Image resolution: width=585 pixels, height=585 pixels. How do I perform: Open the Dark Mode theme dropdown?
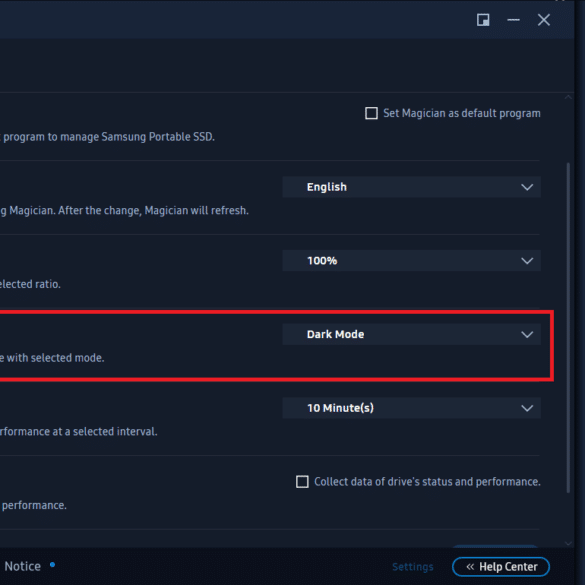click(x=412, y=334)
